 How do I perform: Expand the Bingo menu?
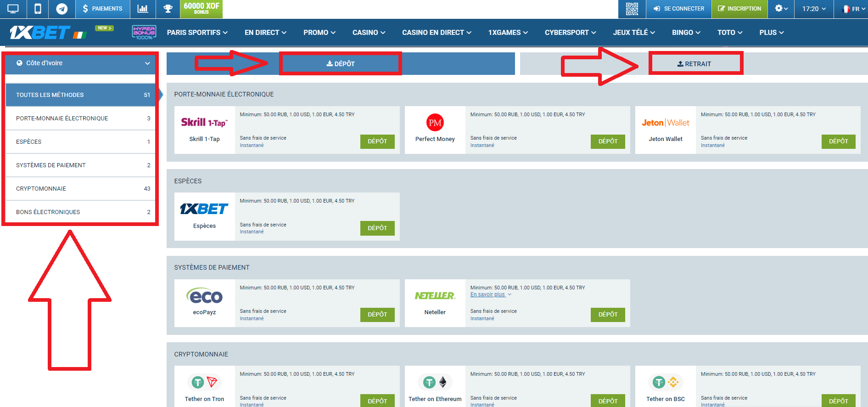point(686,33)
